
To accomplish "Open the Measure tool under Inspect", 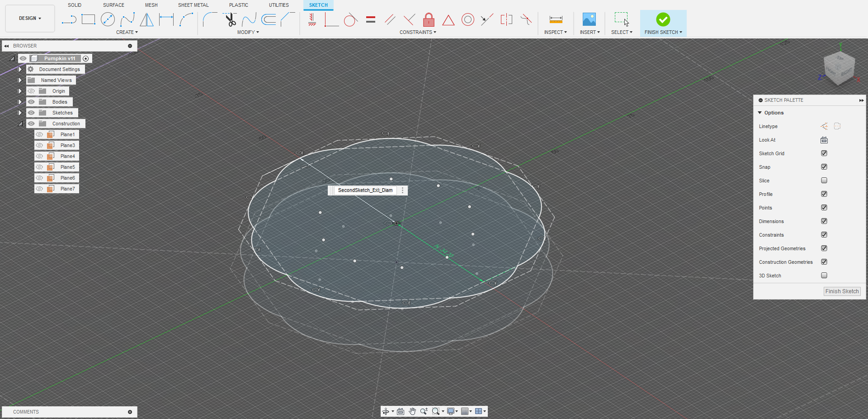I will (556, 19).
